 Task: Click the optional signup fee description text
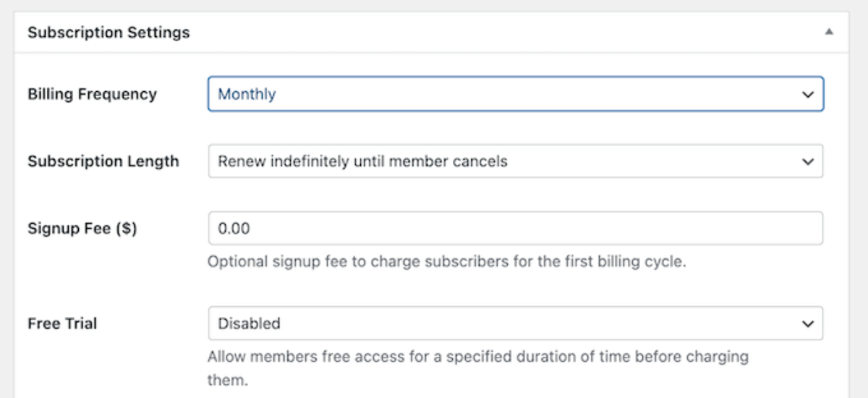click(446, 261)
